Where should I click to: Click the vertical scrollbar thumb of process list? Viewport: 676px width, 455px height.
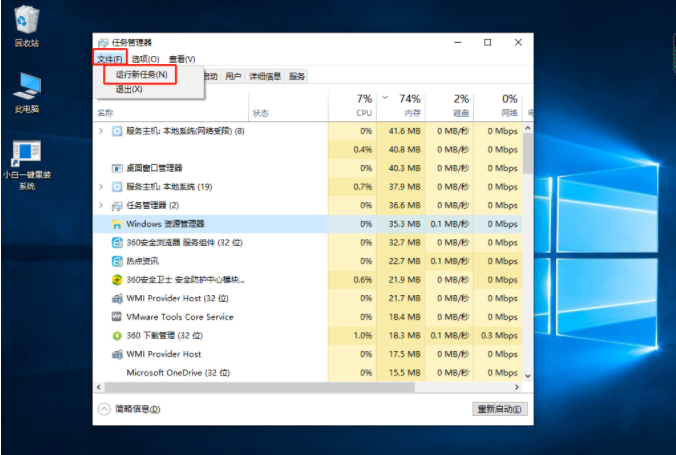(x=528, y=154)
